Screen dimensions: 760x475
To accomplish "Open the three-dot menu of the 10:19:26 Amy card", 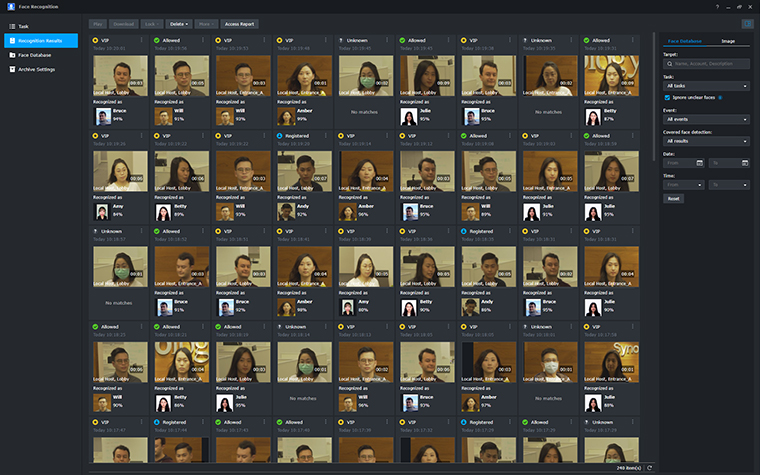I will tap(142, 136).
